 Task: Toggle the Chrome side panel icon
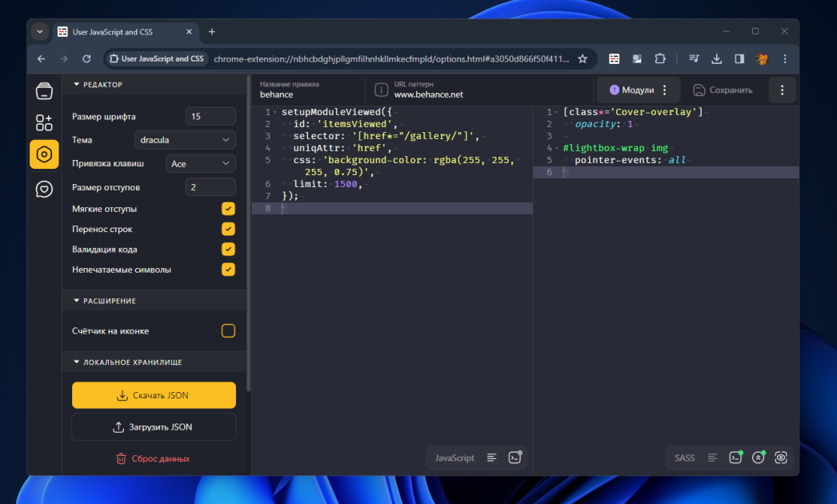tap(739, 58)
